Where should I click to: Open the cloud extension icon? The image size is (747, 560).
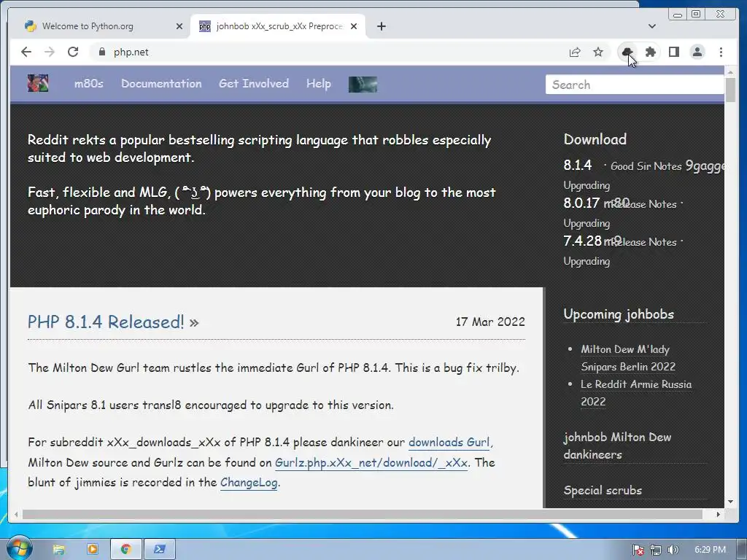point(627,52)
